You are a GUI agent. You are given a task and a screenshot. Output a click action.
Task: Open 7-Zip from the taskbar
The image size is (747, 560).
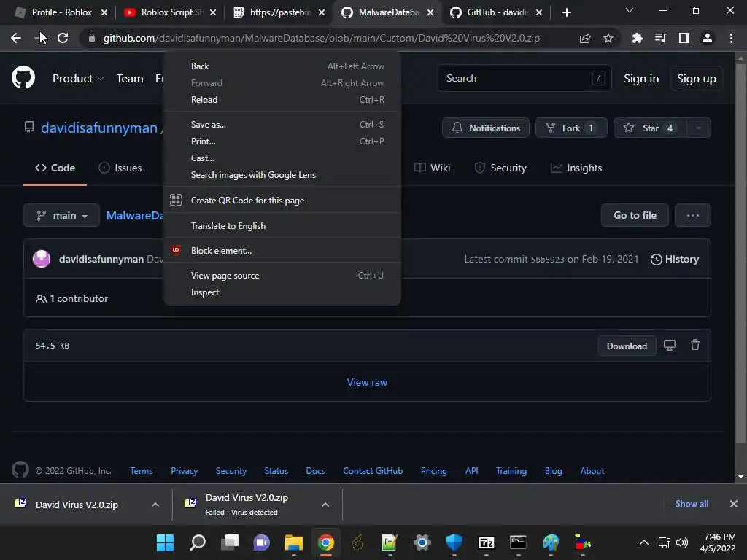[x=486, y=542]
